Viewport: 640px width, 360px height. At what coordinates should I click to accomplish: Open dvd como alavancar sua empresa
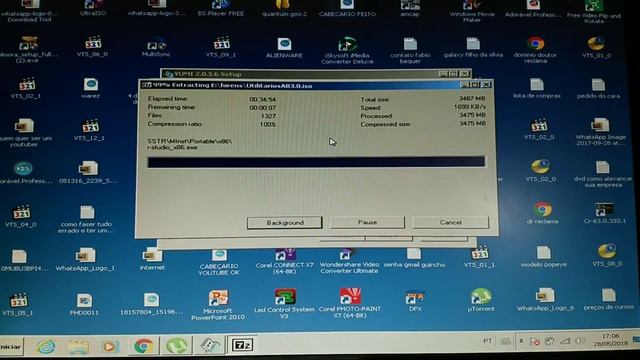[602, 174]
